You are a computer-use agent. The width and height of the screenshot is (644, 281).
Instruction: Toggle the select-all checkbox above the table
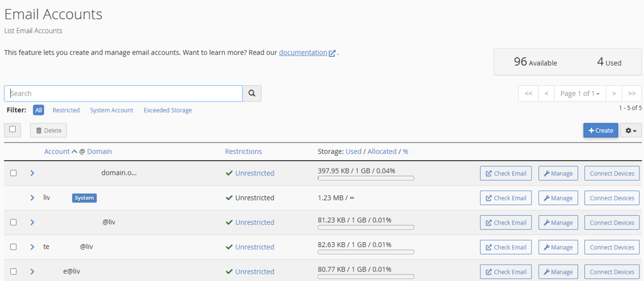coord(13,129)
